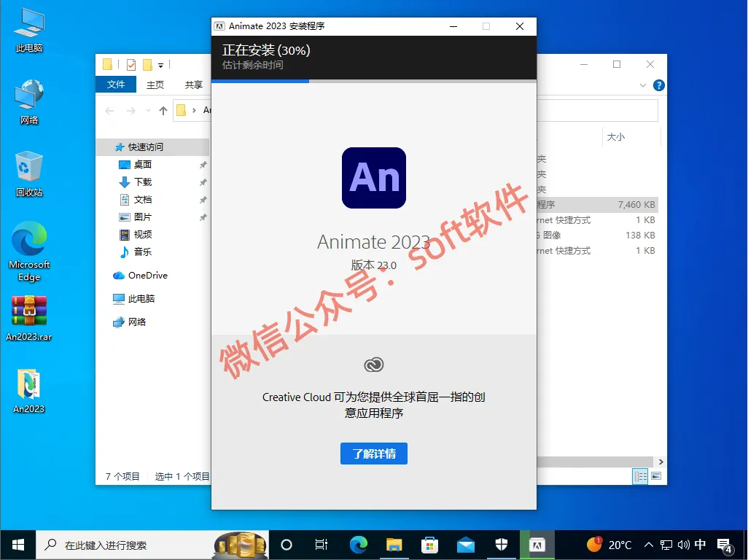Unpin 文档 via its pin icon

203,199
